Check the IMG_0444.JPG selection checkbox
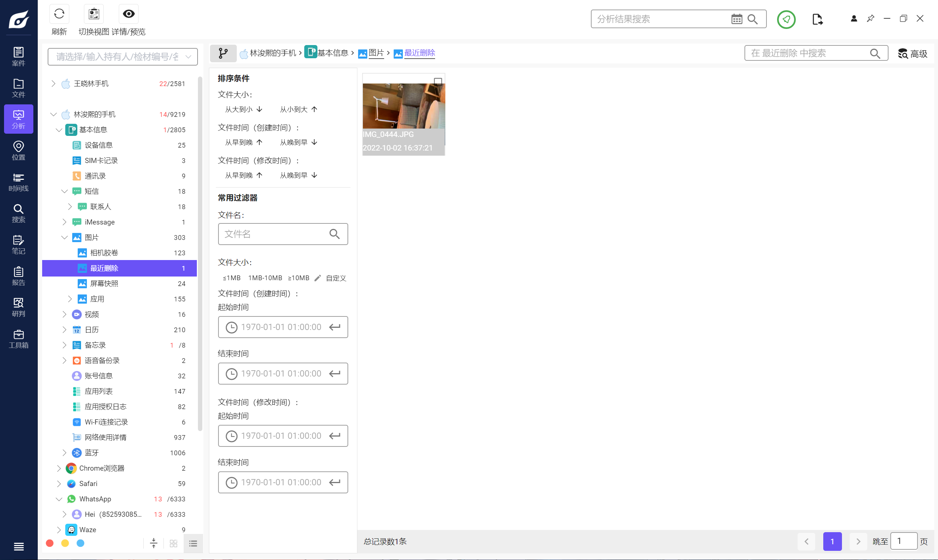Screen dimensions: 938x560 point(438,81)
